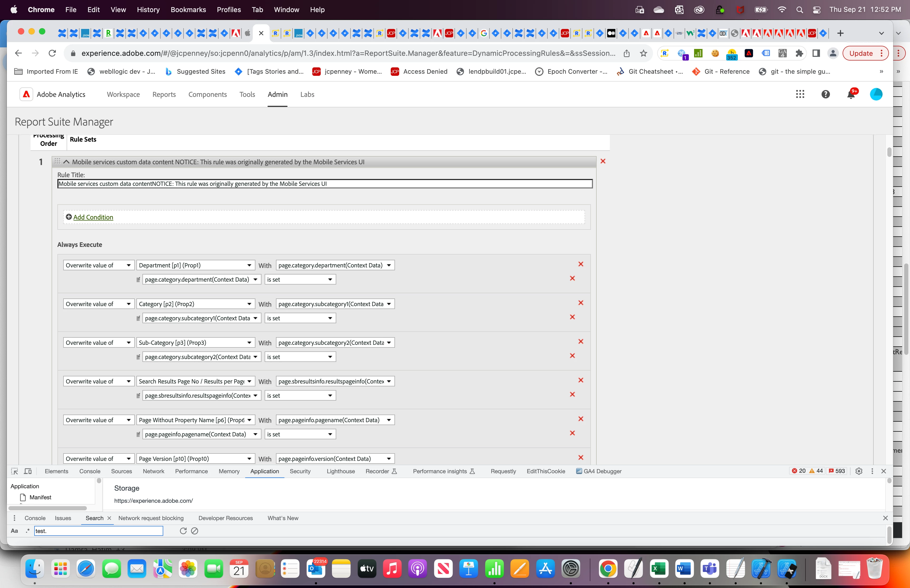The height and width of the screenshot is (588, 910).
Task: Open the Components menu
Action: tap(207, 94)
